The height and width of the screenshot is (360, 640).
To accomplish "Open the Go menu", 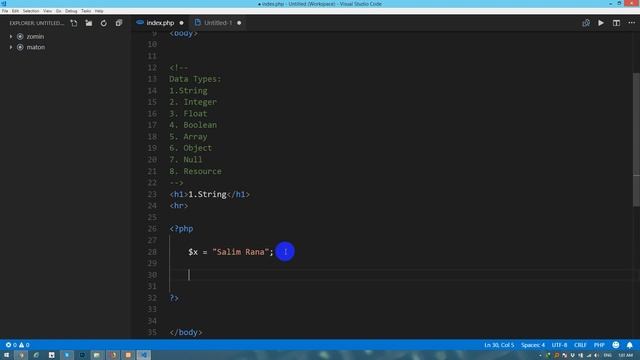I will (x=59, y=11).
